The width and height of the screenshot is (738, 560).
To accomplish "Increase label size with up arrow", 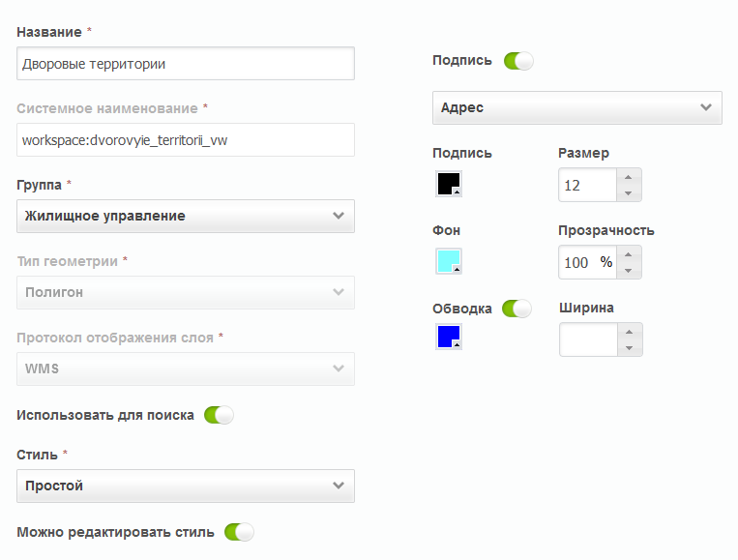I will (x=629, y=177).
